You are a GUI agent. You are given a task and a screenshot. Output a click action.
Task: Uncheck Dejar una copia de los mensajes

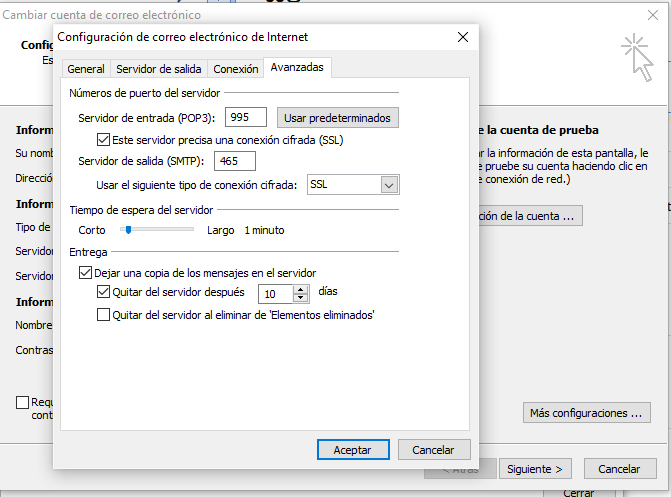point(85,272)
